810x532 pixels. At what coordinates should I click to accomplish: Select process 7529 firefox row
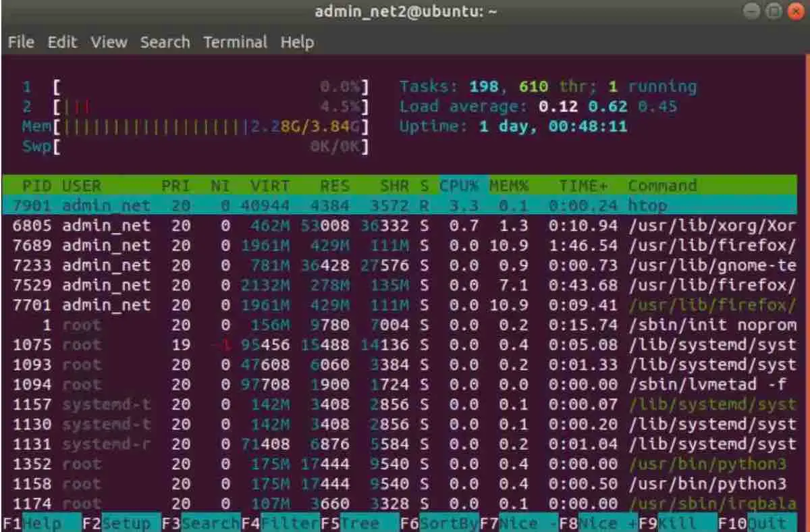pos(400,285)
